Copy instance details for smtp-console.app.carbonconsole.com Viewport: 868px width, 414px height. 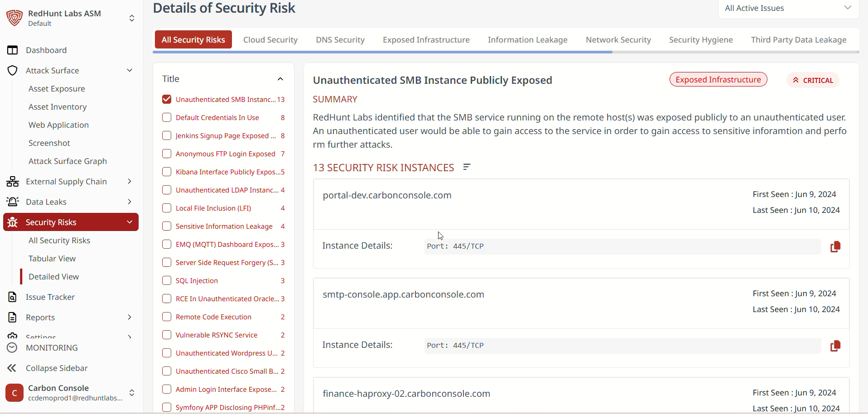click(835, 346)
